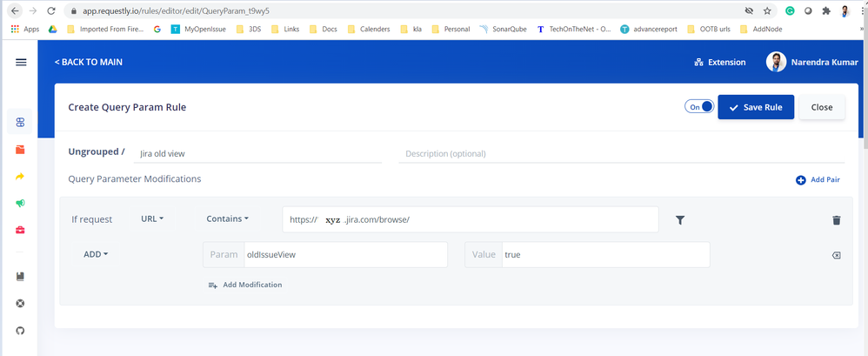Open the OOTB urls bookmarks folder
Viewport: 868px width, 356px height.
(708, 29)
